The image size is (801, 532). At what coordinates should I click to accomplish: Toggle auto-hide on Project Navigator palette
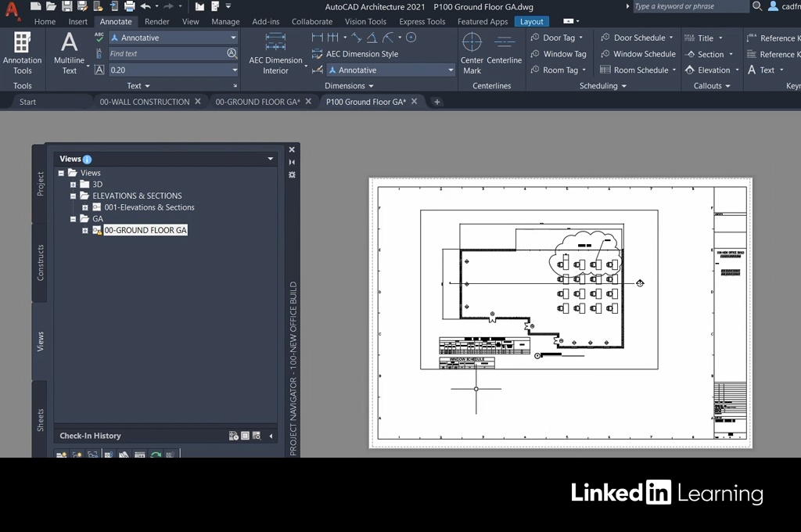pos(292,163)
